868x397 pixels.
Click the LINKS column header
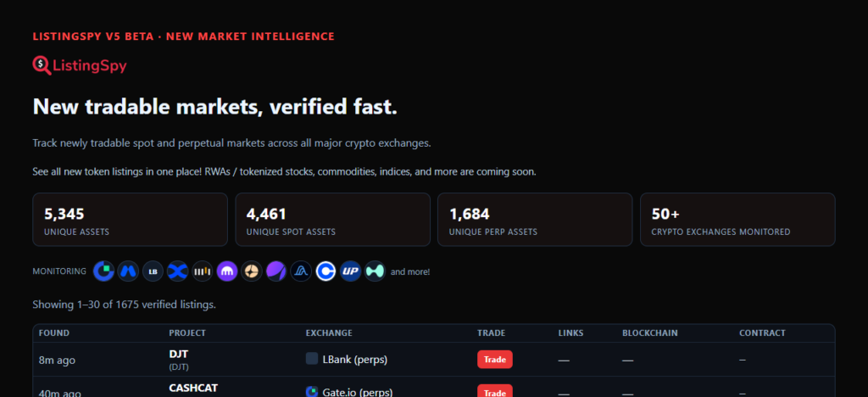pos(570,333)
